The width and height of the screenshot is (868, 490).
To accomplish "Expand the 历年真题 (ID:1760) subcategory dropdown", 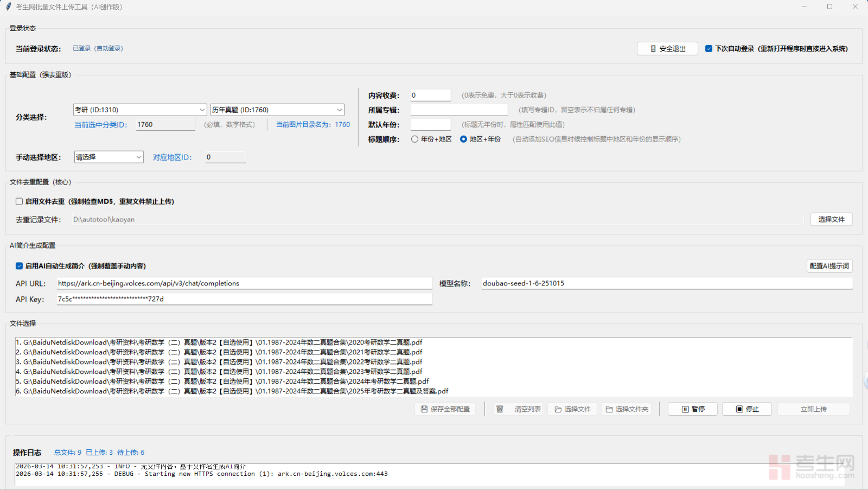I will click(277, 110).
